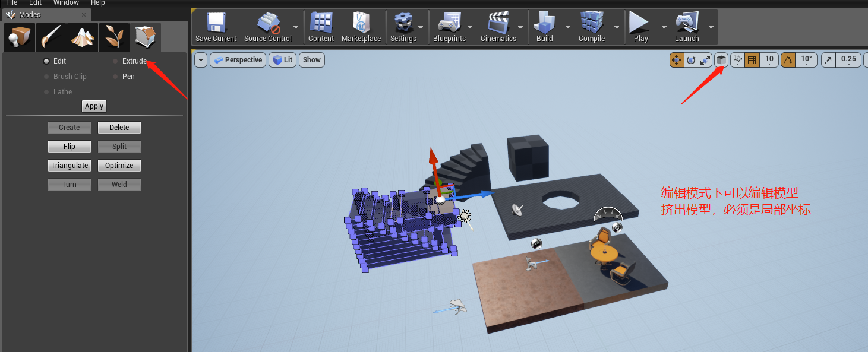Expand the Compile options dropdown arrow
Screen dimensions: 868x352
pyautogui.click(x=617, y=27)
